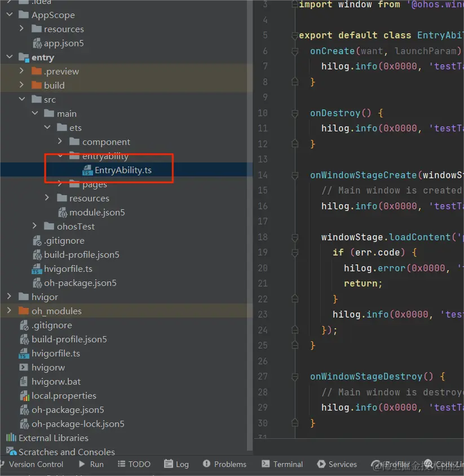Click 'hilog.error' call on line 20
Screen dimensions: 464x476
pos(374,268)
